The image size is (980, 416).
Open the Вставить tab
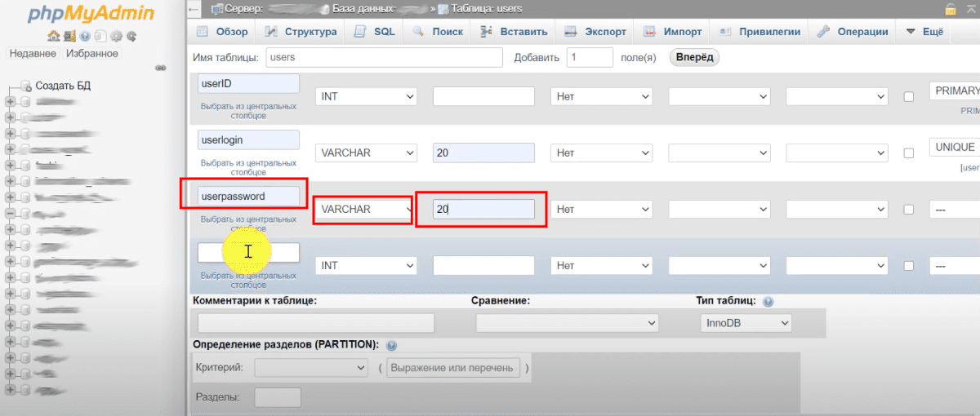pos(514,32)
